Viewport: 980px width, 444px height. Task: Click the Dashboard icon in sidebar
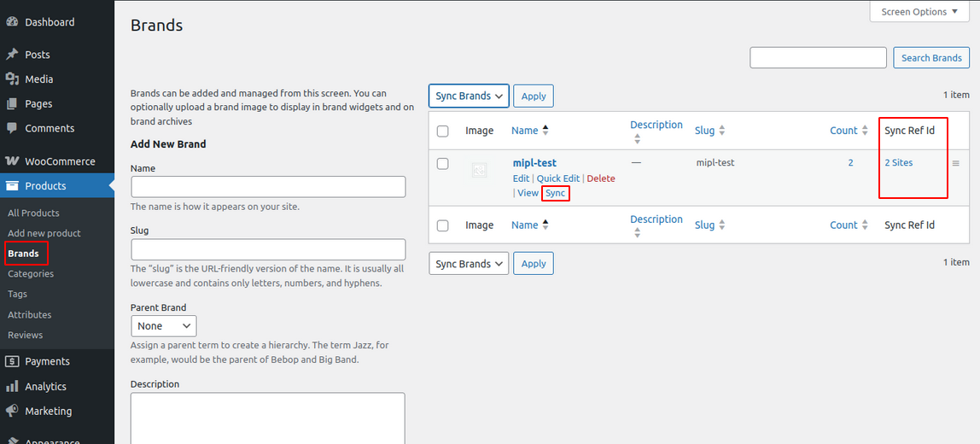pos(12,22)
